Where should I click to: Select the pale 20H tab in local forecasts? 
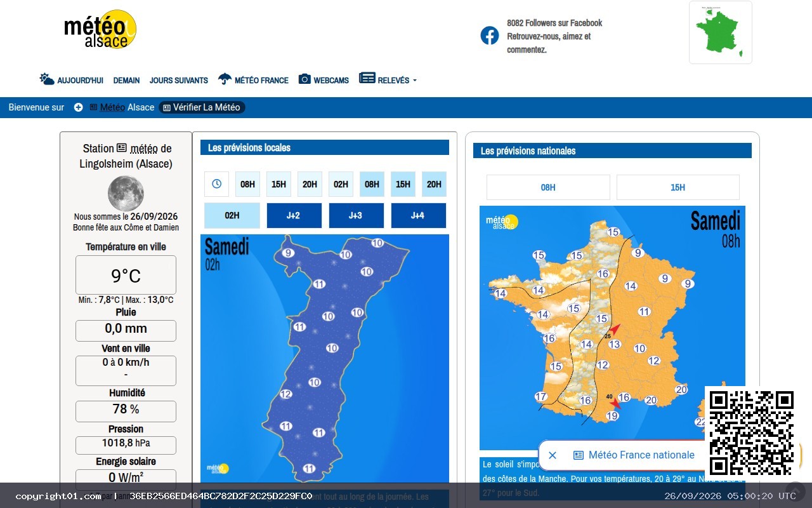tap(310, 184)
